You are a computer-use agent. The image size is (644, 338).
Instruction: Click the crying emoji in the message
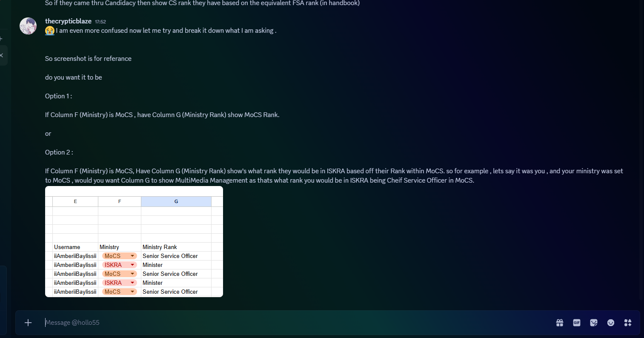click(50, 31)
